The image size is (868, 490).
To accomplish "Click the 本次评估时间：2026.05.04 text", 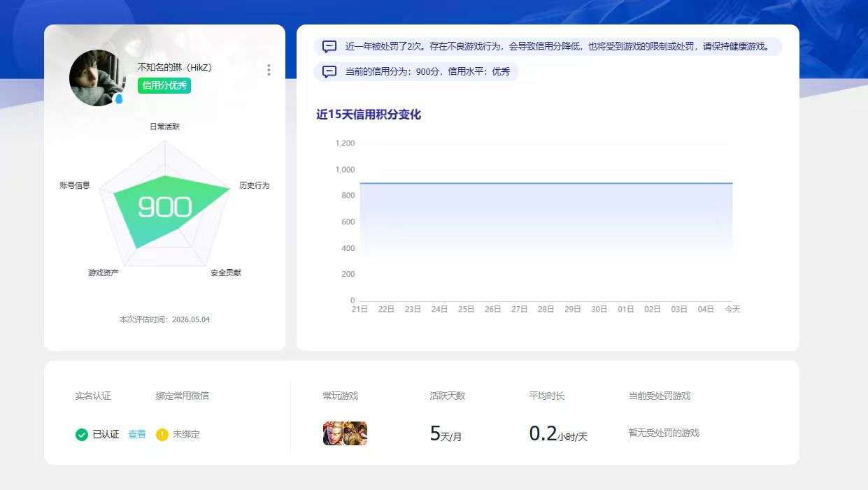I will point(165,319).
